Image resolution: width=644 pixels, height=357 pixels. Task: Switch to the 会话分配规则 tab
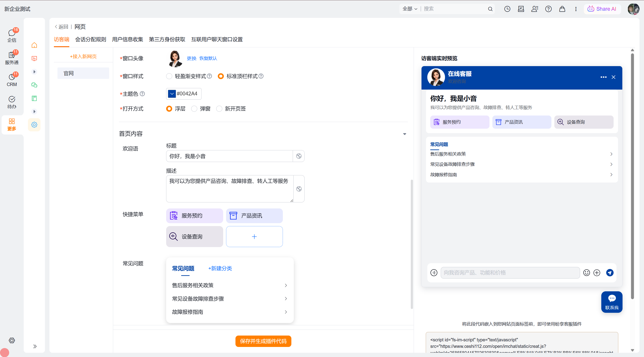coord(91,40)
